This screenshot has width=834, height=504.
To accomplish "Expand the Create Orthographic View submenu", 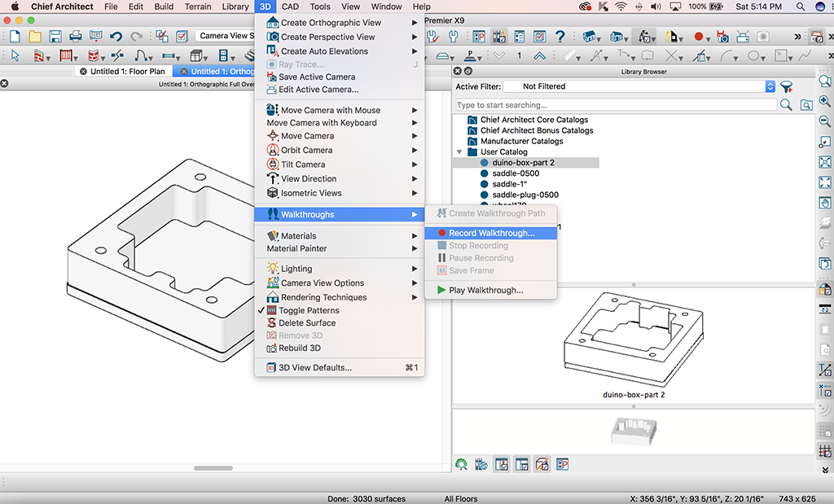I will pyautogui.click(x=340, y=23).
